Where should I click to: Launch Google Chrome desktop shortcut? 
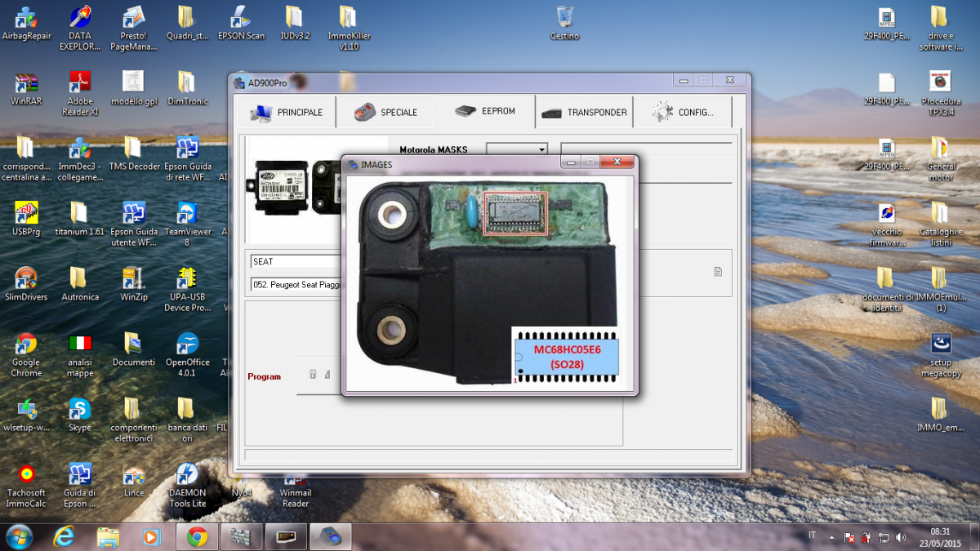pos(27,353)
